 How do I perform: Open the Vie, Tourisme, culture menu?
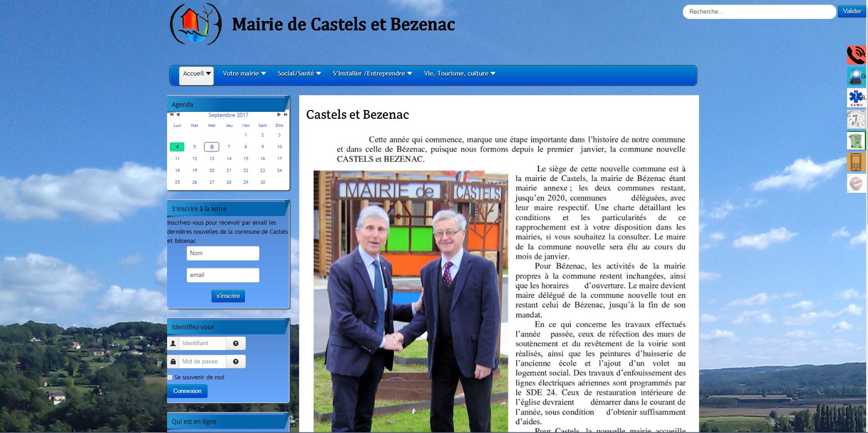click(x=459, y=74)
